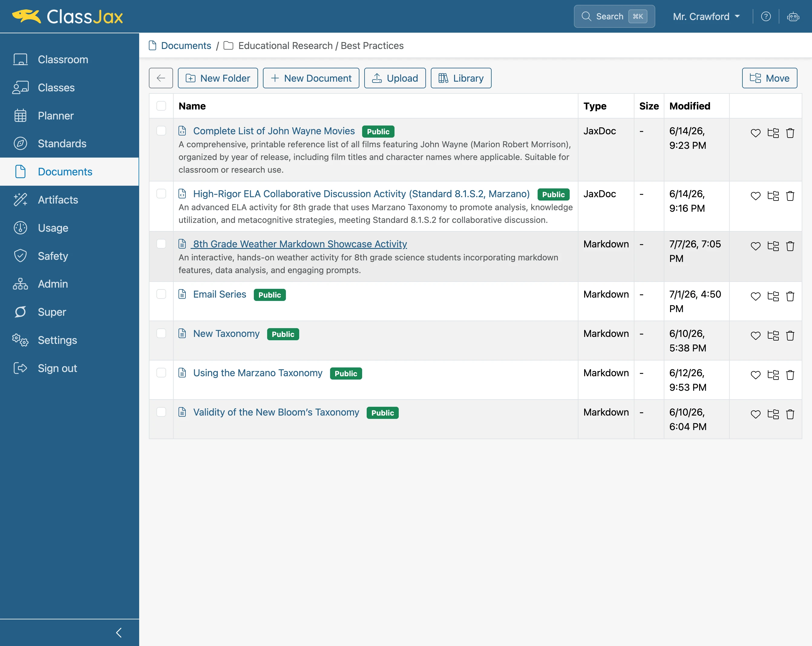Check the 8th Grade Weather row checkbox
The width and height of the screenshot is (812, 646).
[x=161, y=244]
